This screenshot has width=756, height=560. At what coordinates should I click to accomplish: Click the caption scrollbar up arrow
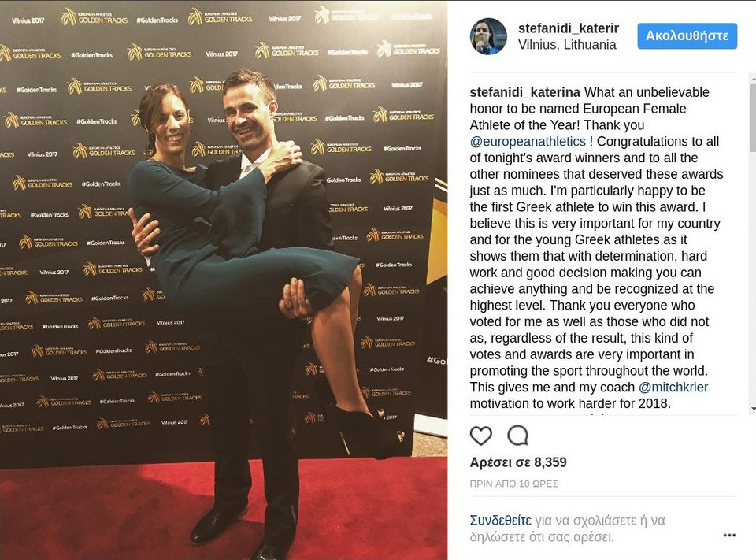753,78
